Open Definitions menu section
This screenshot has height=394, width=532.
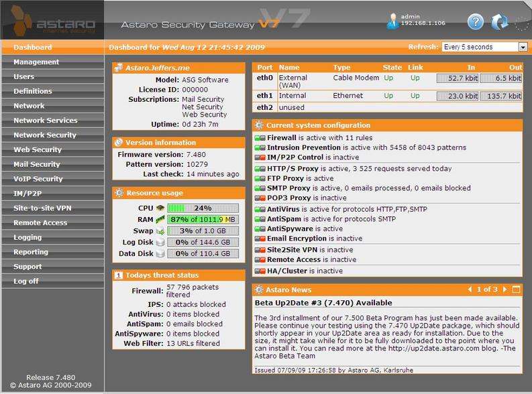coord(52,91)
